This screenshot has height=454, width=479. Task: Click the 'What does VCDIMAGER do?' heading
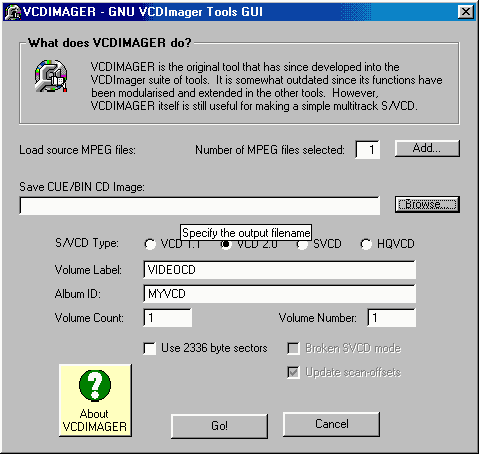tap(110, 43)
